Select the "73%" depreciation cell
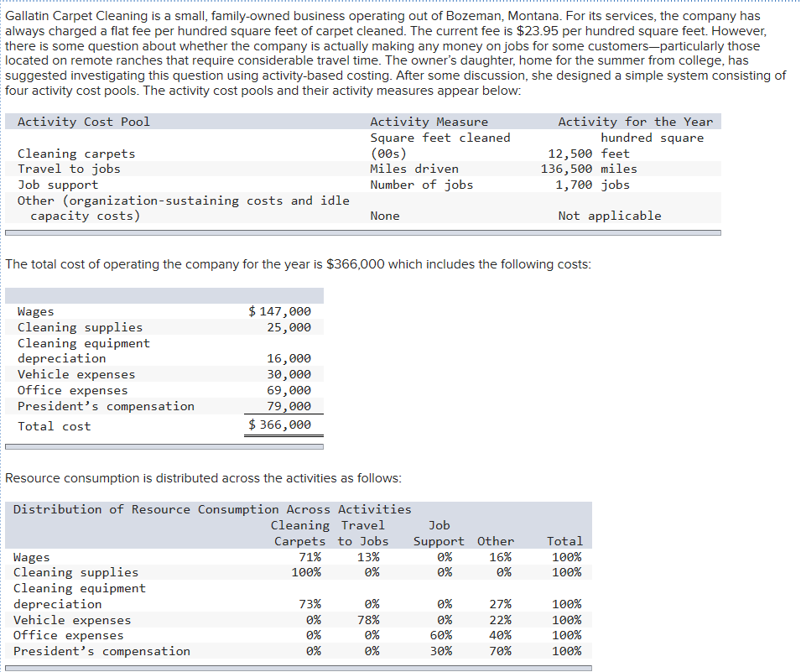This screenshot has width=801, height=672. point(310,604)
